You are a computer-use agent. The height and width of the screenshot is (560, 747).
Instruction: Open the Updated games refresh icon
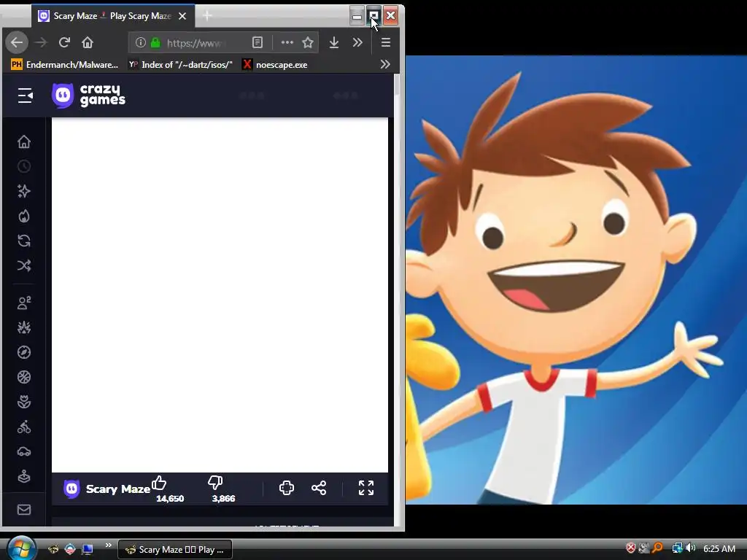coord(24,241)
